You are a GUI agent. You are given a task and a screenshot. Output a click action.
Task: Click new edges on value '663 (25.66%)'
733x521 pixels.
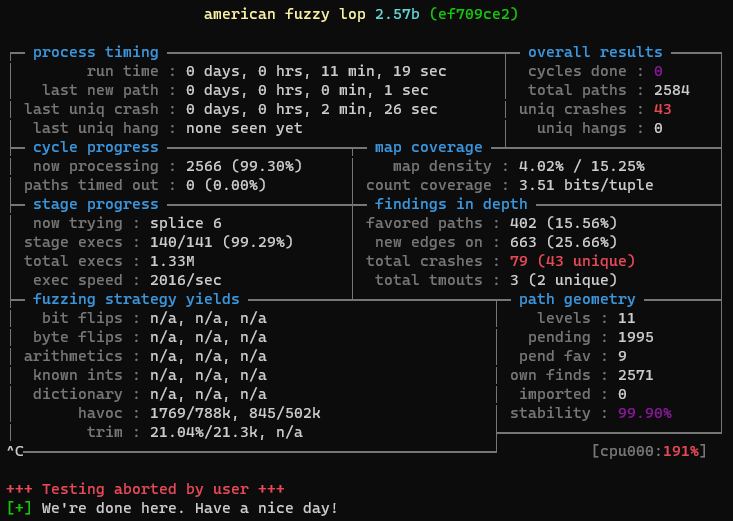pos(564,242)
